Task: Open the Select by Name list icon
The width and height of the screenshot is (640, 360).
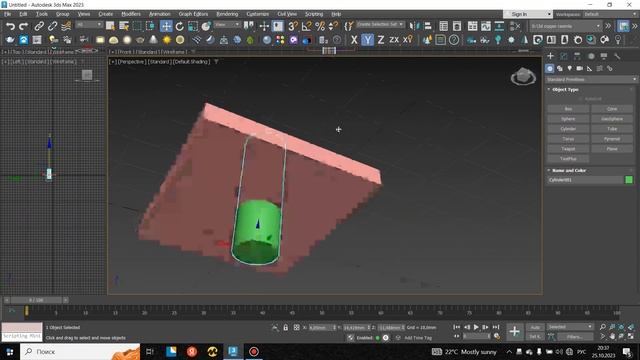Action: pos(124,26)
